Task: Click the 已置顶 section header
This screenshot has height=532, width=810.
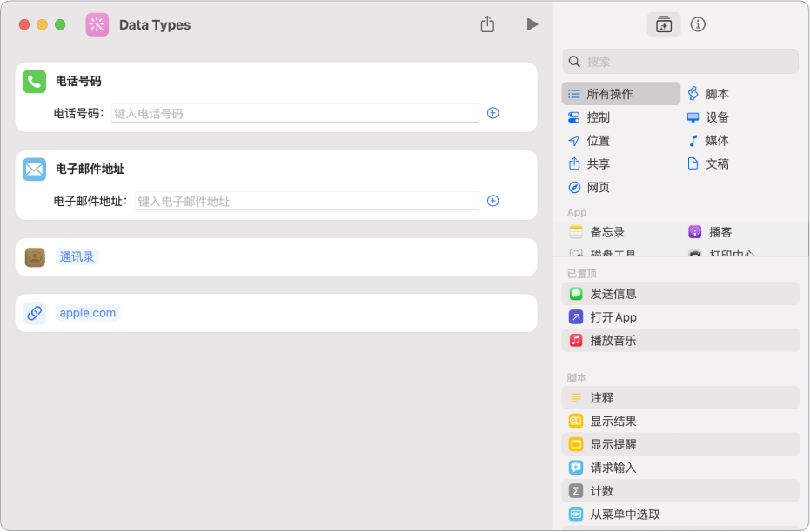Action: pyautogui.click(x=582, y=274)
